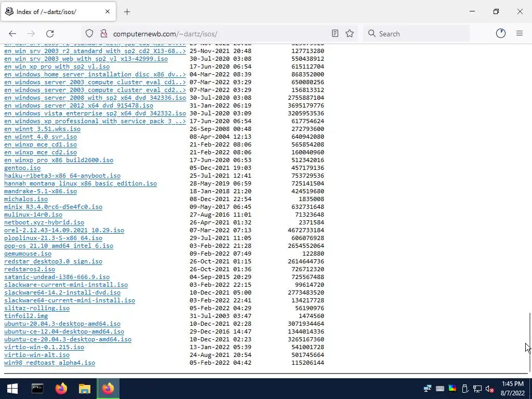Screen dimensions: 532x399
Task: Download michalos.iso
Action: tap(26, 199)
